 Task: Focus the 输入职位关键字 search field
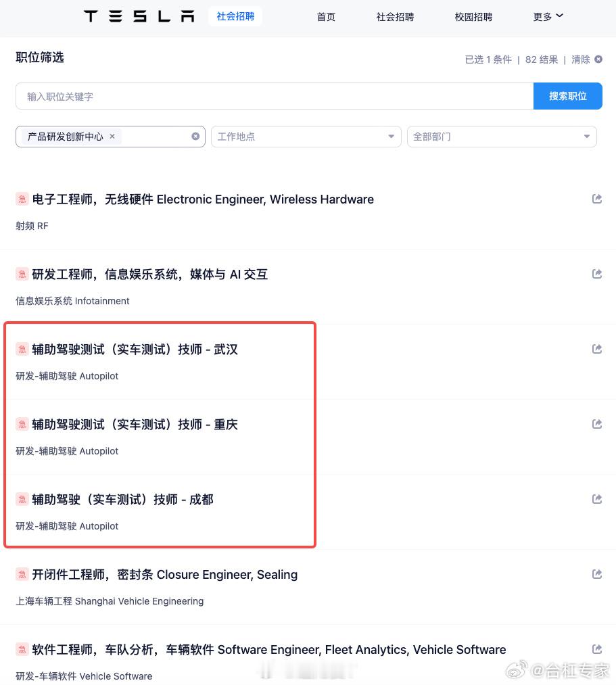pos(275,96)
